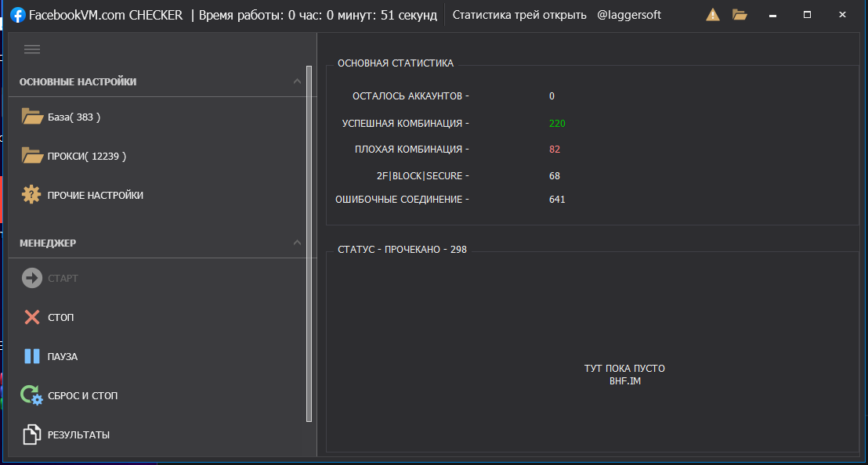Maximize the checker window

coord(807,15)
